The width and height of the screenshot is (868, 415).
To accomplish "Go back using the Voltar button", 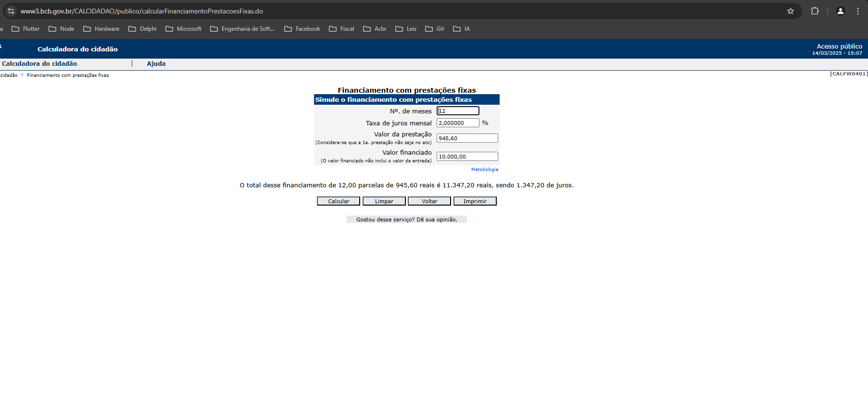I will tap(429, 201).
